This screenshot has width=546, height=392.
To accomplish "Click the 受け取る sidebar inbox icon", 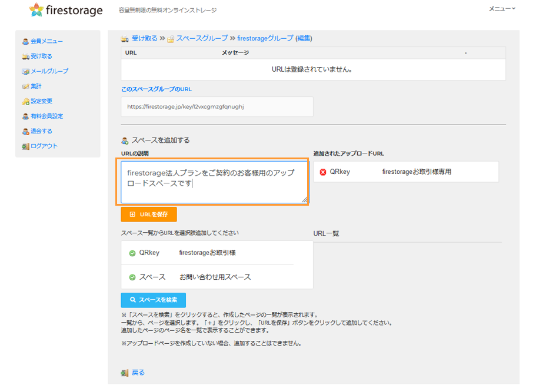I will coord(25,56).
